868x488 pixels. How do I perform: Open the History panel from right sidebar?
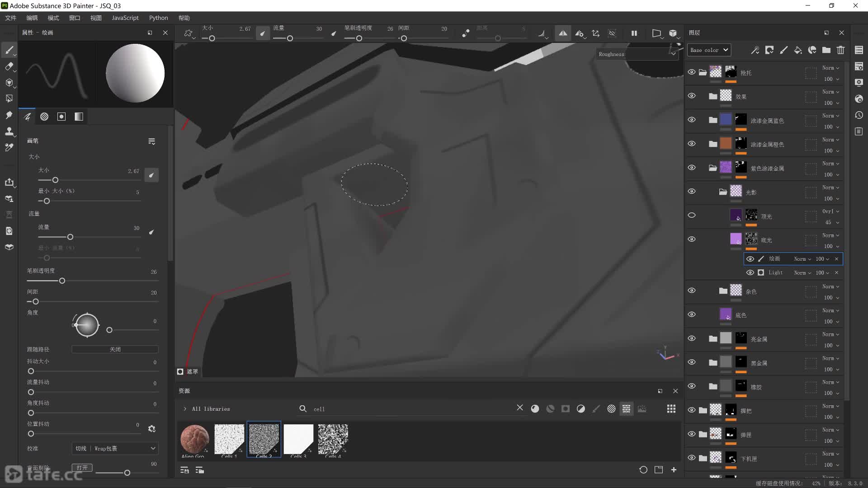point(859,115)
